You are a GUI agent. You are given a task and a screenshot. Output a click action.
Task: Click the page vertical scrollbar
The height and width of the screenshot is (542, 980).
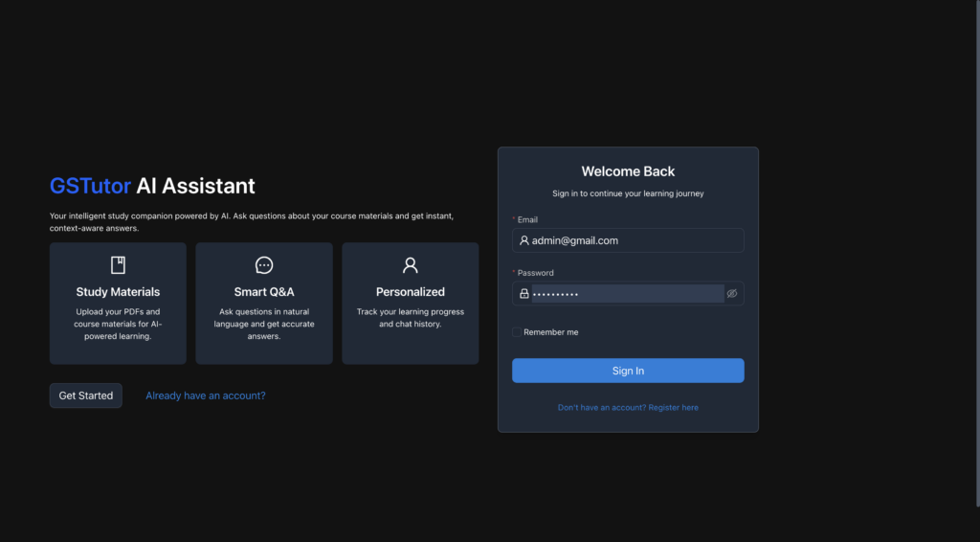977,253
